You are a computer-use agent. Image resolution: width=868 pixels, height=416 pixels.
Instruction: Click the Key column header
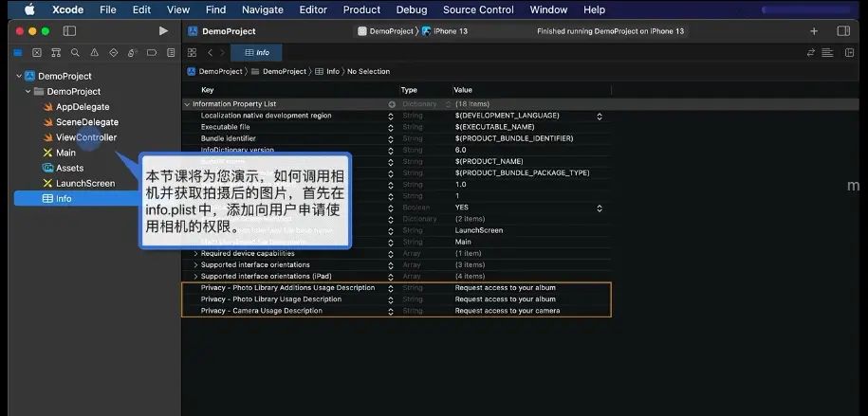208,90
